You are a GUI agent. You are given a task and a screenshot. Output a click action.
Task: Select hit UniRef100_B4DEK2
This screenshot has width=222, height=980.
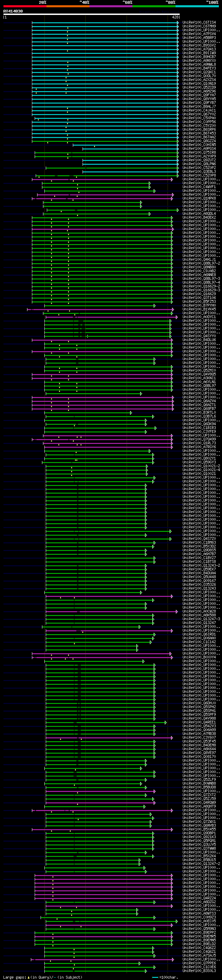pyautogui.click(x=199, y=218)
